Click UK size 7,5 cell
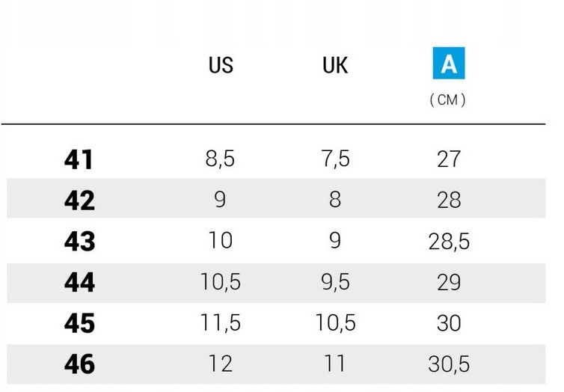 (x=334, y=159)
